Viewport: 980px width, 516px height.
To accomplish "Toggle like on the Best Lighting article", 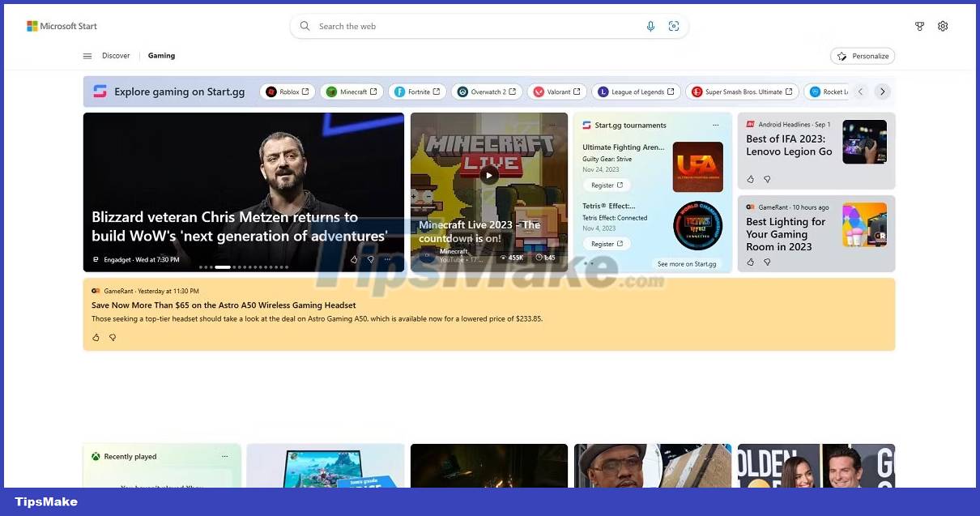I will [x=751, y=262].
